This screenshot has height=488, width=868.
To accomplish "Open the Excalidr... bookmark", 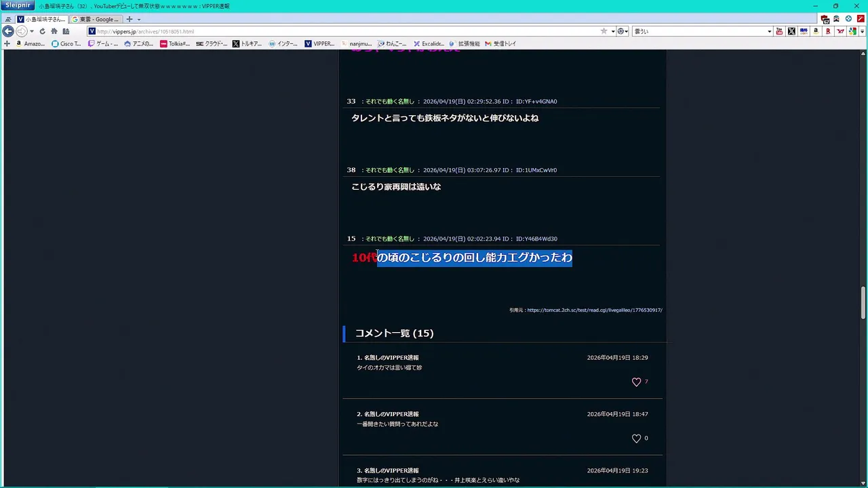I will point(429,43).
